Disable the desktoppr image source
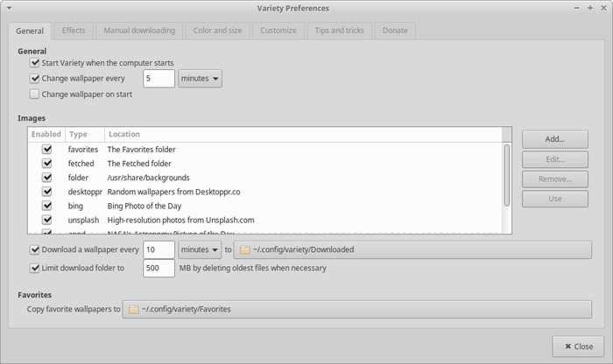The image size is (613, 364). [x=47, y=192]
